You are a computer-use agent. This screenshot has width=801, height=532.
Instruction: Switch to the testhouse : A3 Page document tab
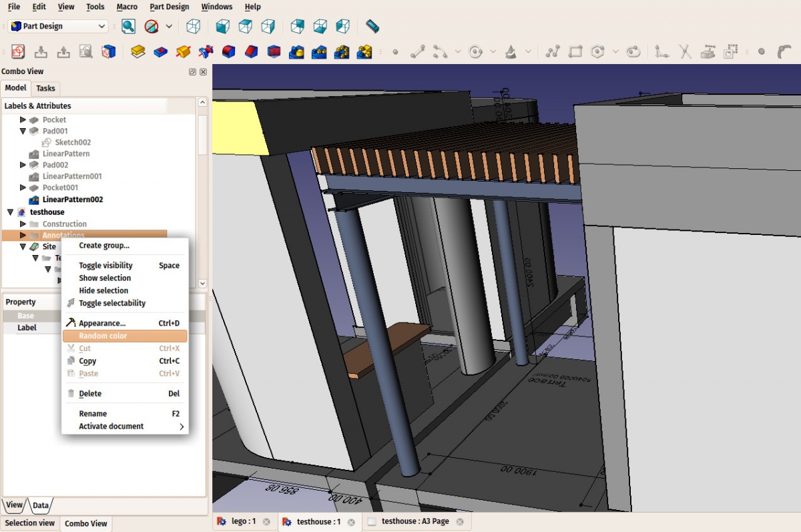coord(415,521)
